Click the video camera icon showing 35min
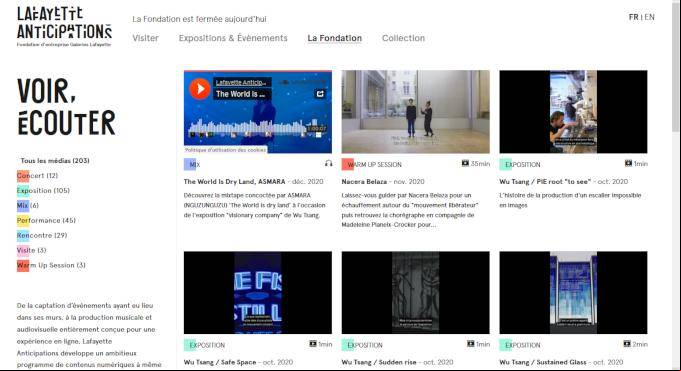681x371 pixels. (x=465, y=163)
